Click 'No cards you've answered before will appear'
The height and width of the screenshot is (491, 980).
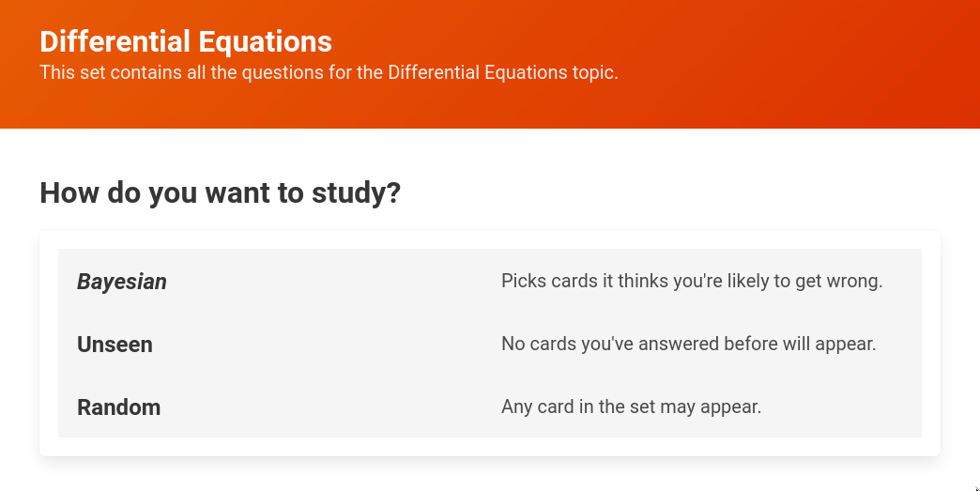pyautogui.click(x=688, y=344)
